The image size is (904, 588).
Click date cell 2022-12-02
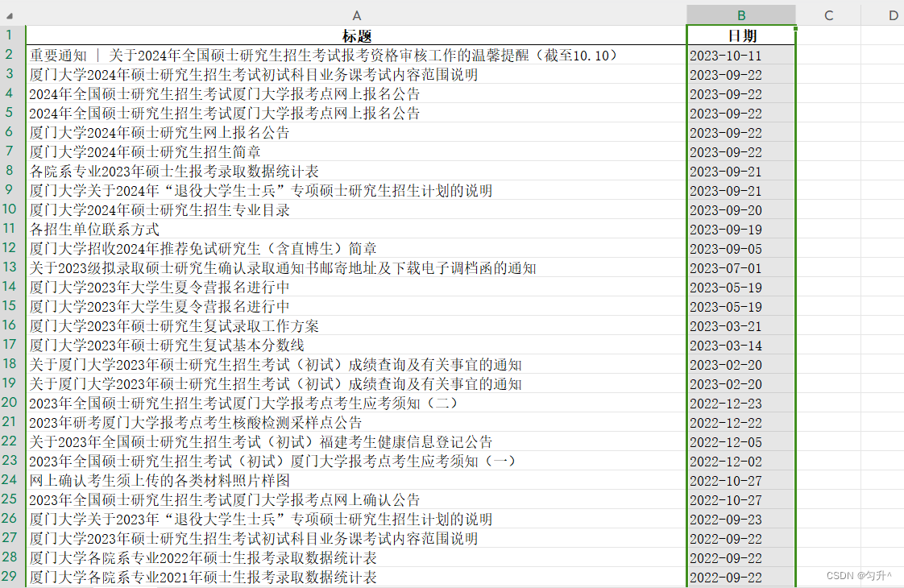pos(741,462)
